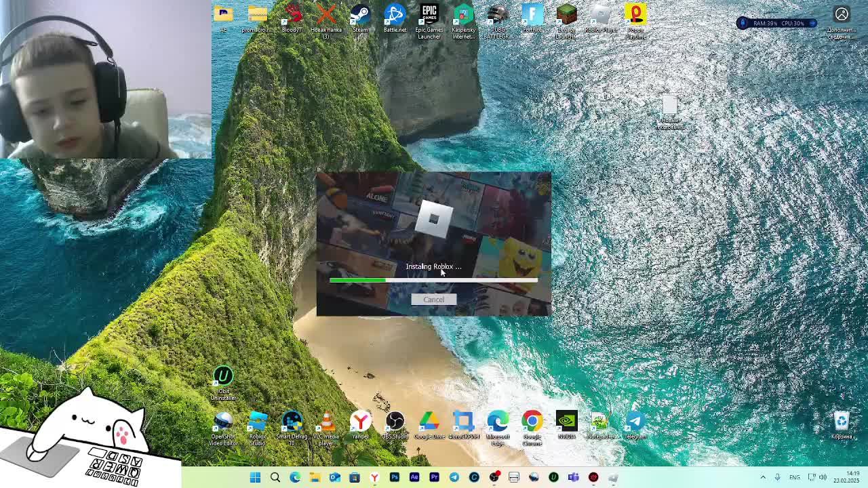
Task: Open Steam desktop shortcut
Action: (x=360, y=18)
